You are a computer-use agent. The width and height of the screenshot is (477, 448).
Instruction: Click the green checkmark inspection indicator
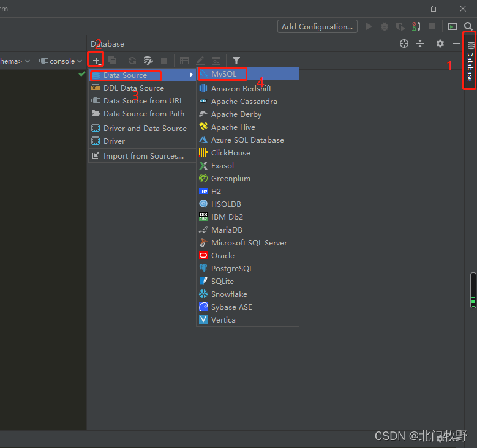pyautogui.click(x=82, y=73)
